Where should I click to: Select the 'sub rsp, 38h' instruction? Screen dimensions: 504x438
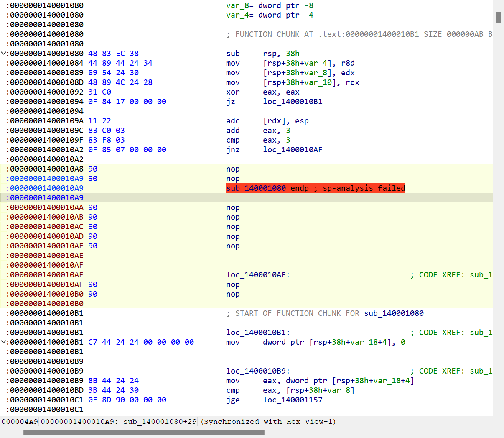[x=263, y=54]
